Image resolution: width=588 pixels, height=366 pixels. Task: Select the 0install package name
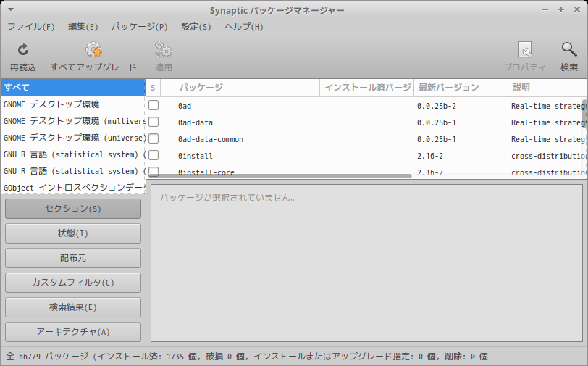click(x=196, y=156)
